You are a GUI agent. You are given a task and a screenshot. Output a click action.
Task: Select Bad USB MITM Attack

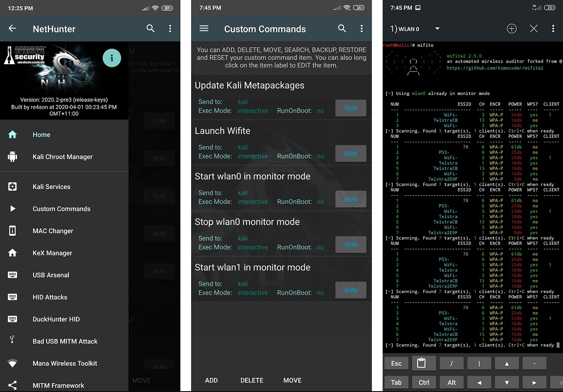coord(64,341)
